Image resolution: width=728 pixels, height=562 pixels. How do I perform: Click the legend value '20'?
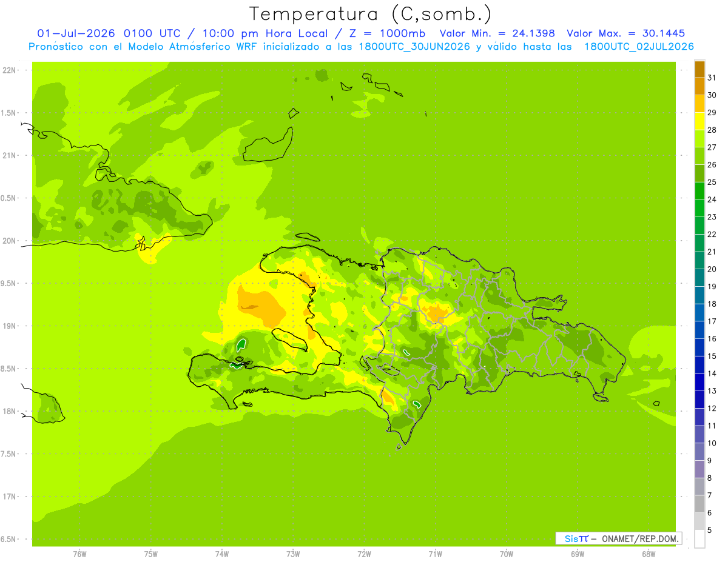click(712, 269)
